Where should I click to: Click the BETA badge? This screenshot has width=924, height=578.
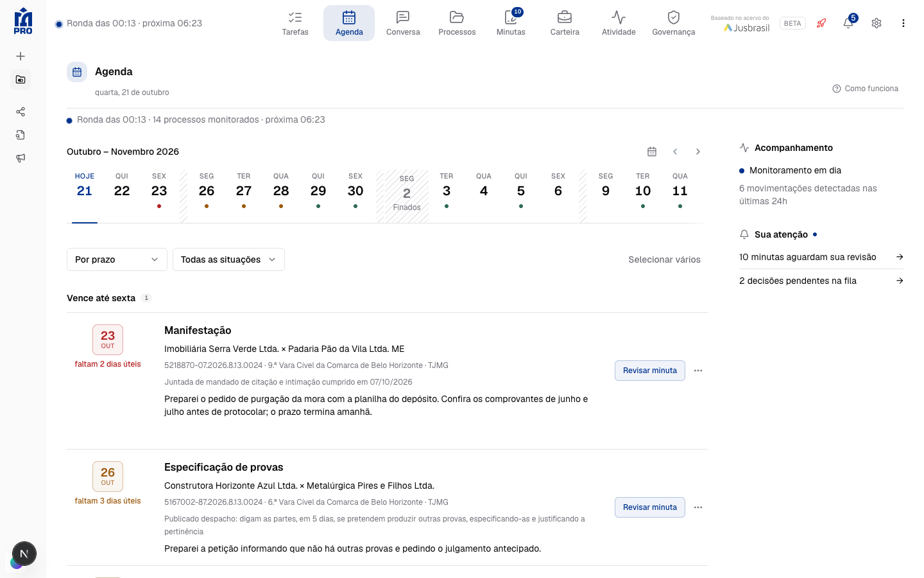click(x=792, y=23)
